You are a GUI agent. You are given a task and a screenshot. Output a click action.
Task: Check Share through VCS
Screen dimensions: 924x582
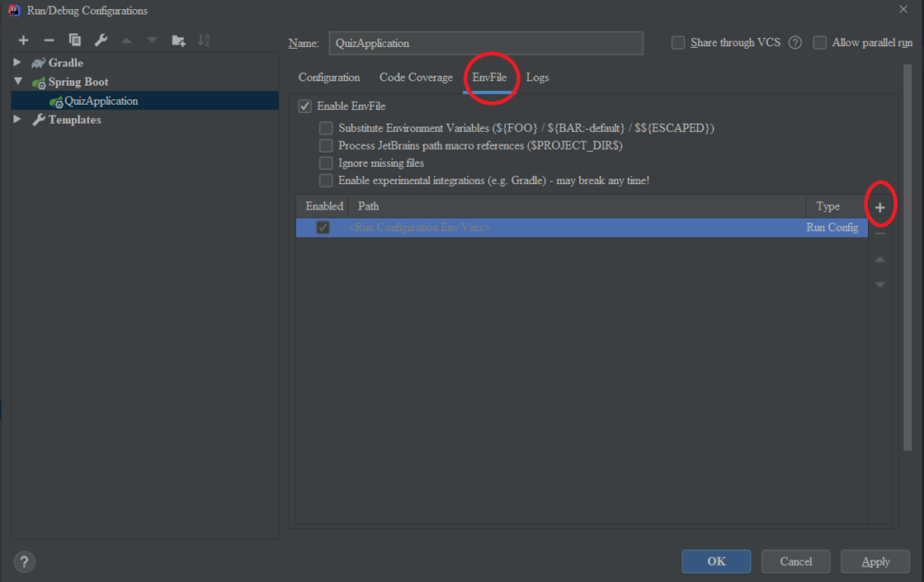678,42
